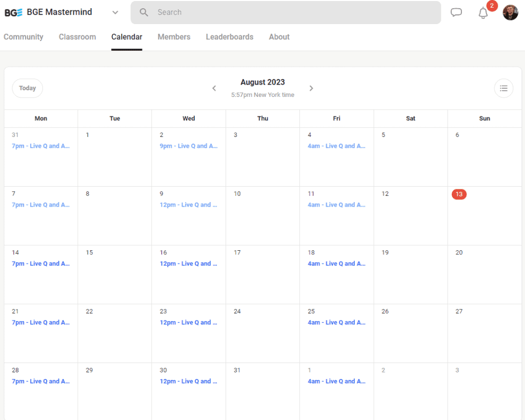Image resolution: width=525 pixels, height=420 pixels.
Task: Open the August 28 7pm Live Q and A event
Action: point(41,381)
